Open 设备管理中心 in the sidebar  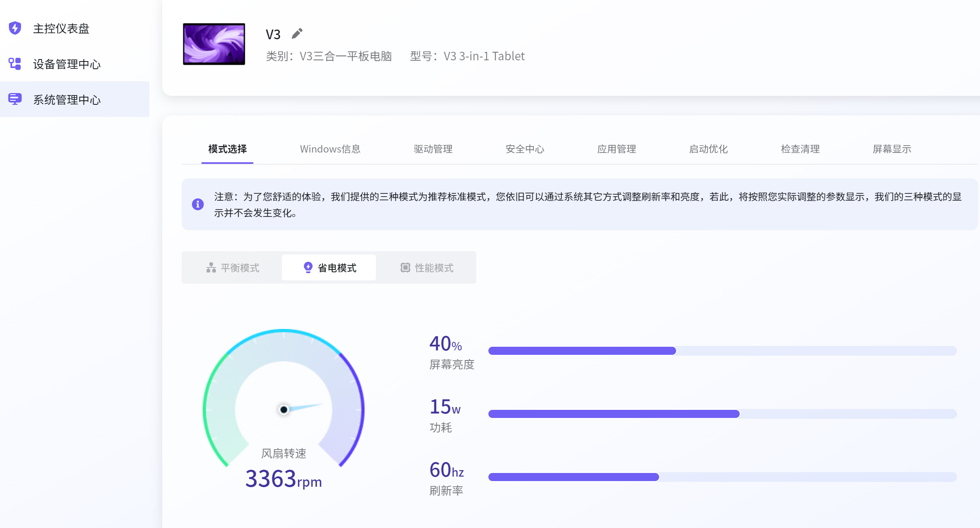[67, 64]
